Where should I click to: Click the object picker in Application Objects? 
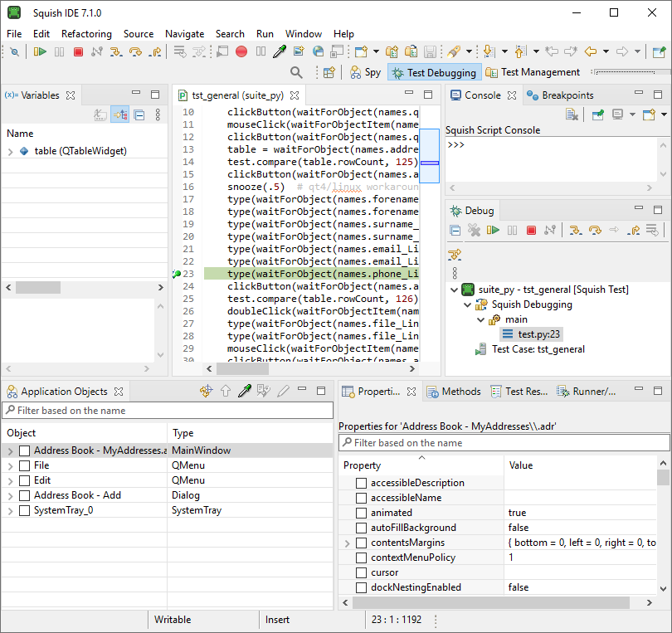(244, 391)
